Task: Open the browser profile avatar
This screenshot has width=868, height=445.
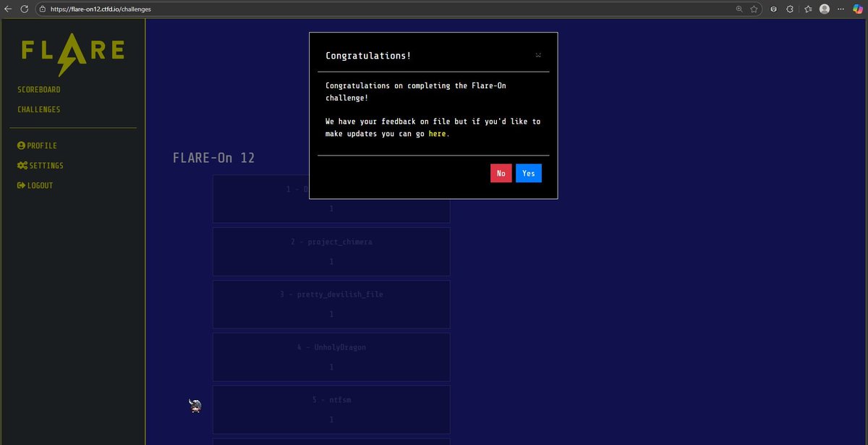Action: 825,9
